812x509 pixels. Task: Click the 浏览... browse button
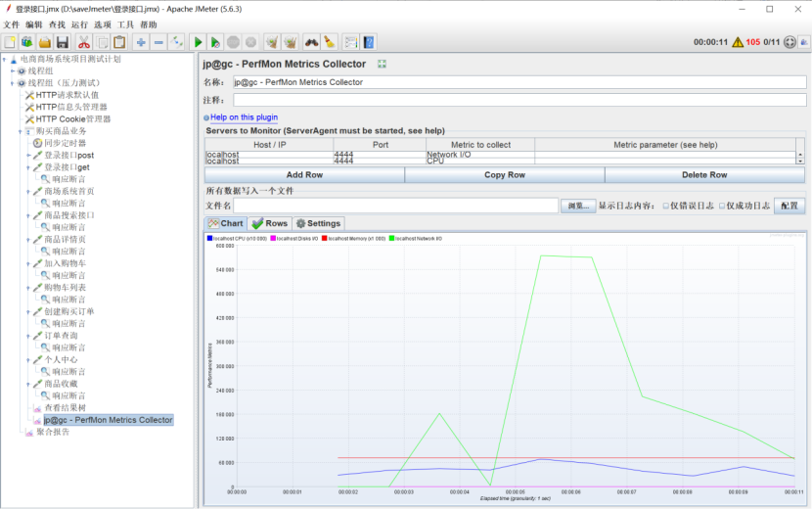pos(578,207)
